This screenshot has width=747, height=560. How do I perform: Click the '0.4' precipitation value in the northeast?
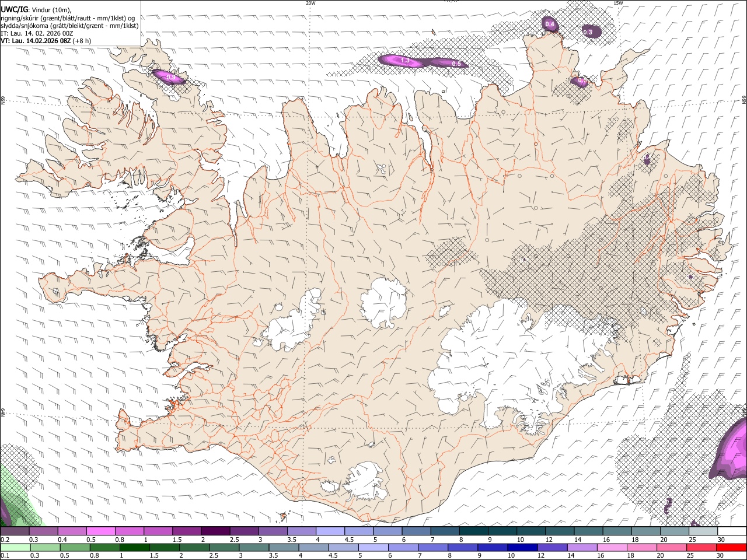coord(550,24)
